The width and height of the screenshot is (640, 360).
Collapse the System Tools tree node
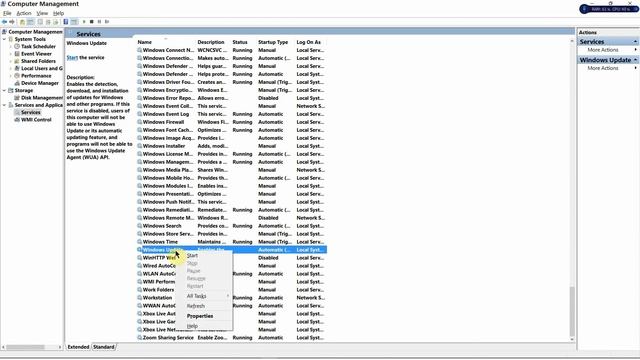4,39
